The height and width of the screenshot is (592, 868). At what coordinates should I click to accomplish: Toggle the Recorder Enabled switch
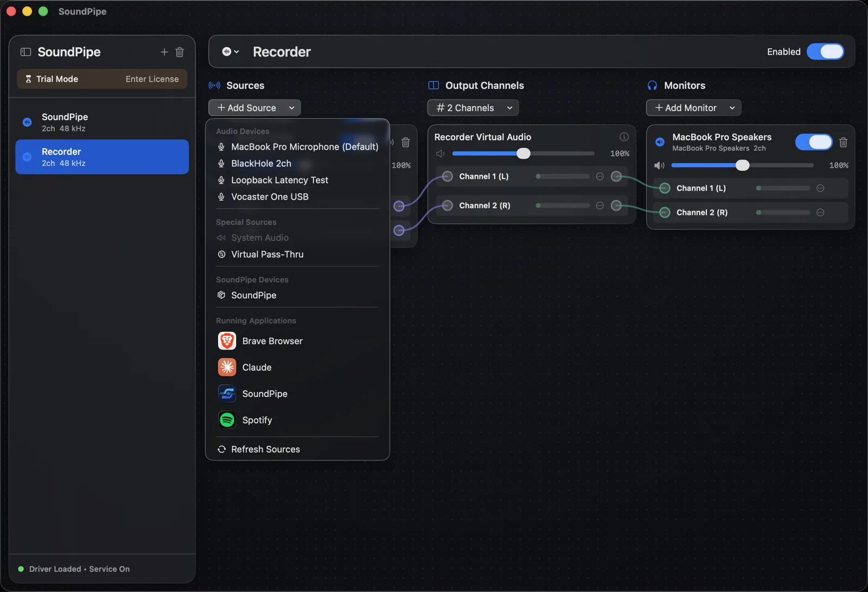[x=825, y=52]
